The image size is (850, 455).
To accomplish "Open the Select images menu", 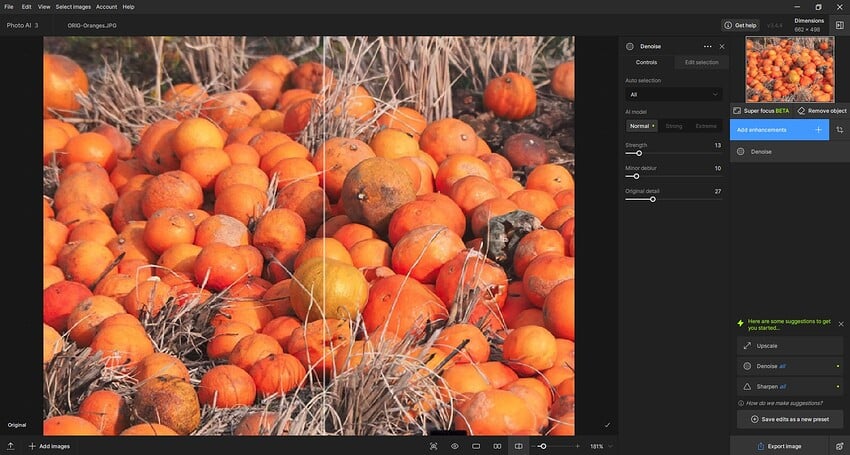I will pyautogui.click(x=72, y=7).
